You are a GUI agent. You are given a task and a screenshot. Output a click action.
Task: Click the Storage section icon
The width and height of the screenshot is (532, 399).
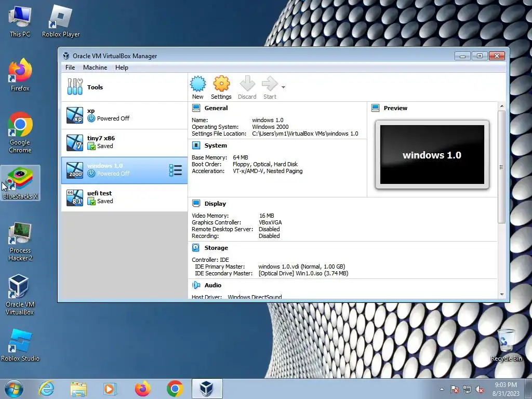click(196, 248)
